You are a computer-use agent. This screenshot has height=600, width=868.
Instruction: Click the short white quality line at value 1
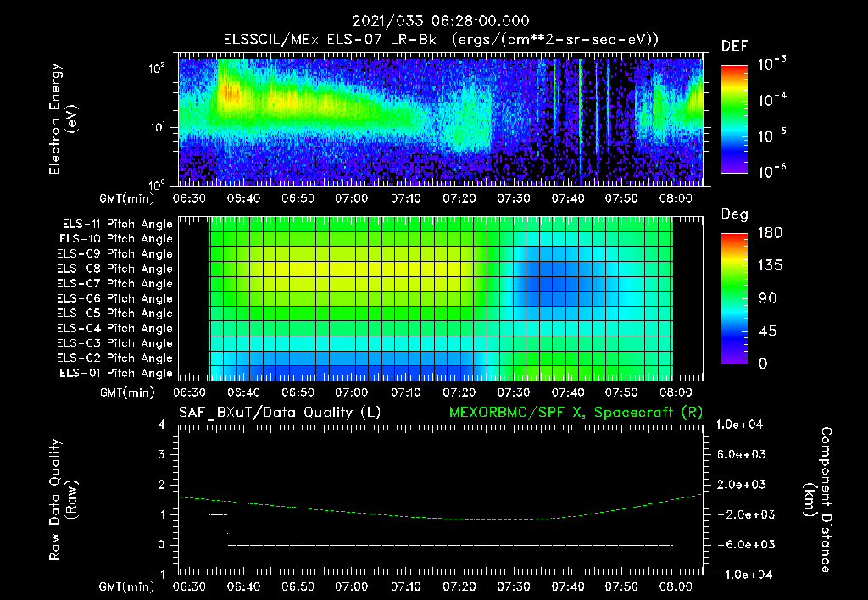(218, 514)
